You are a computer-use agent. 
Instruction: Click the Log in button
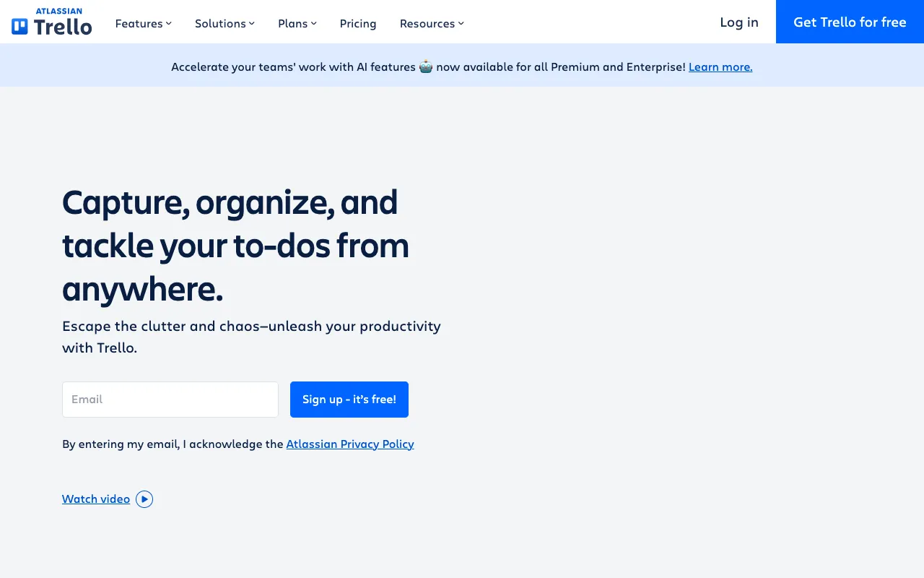pyautogui.click(x=738, y=22)
